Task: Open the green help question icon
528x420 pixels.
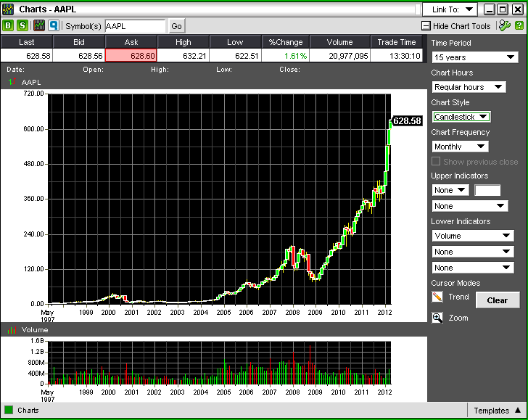Action: [x=519, y=25]
